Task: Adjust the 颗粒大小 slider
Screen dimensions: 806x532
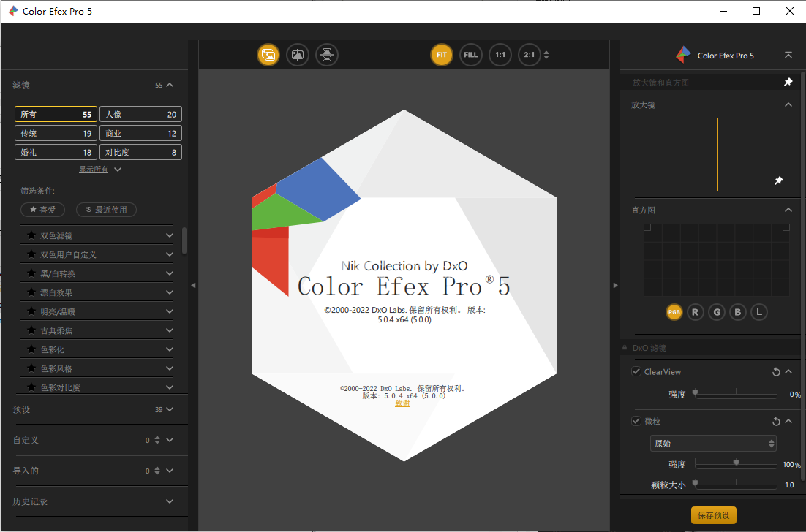Action: [736, 483]
